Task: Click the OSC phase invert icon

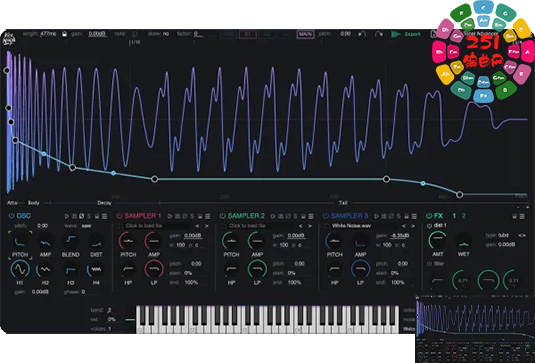Action: [x=82, y=216]
